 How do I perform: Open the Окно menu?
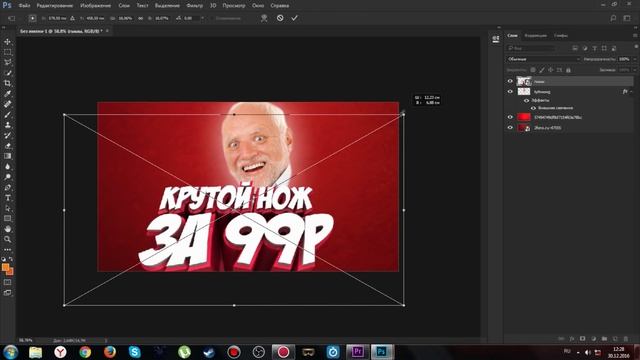pos(258,6)
